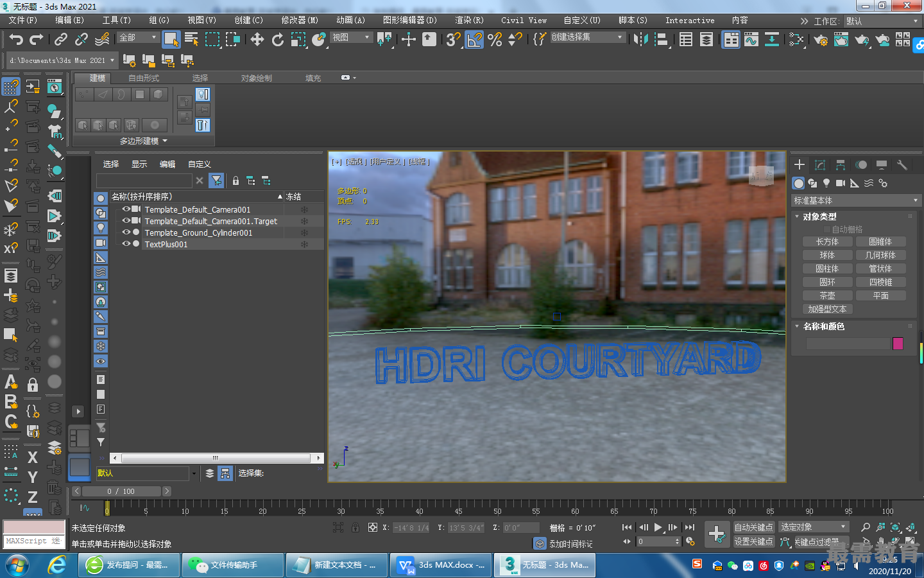The width and height of the screenshot is (924, 578).
Task: Click the 球体 sphere button
Action: [x=828, y=255]
